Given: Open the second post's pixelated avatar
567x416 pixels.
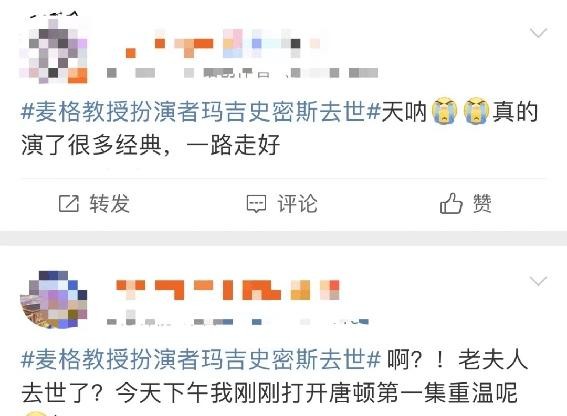Looking at the screenshot, I should (54, 300).
